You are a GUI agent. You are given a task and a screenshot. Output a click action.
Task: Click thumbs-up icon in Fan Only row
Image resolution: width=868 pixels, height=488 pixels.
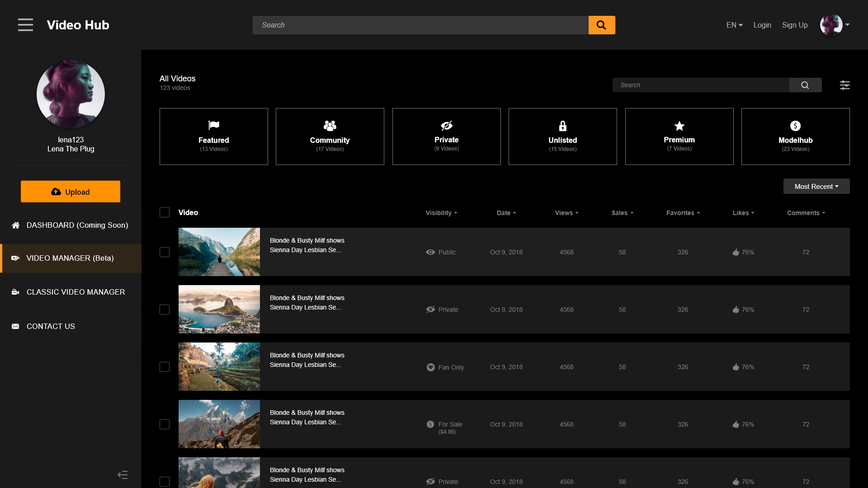tap(736, 367)
